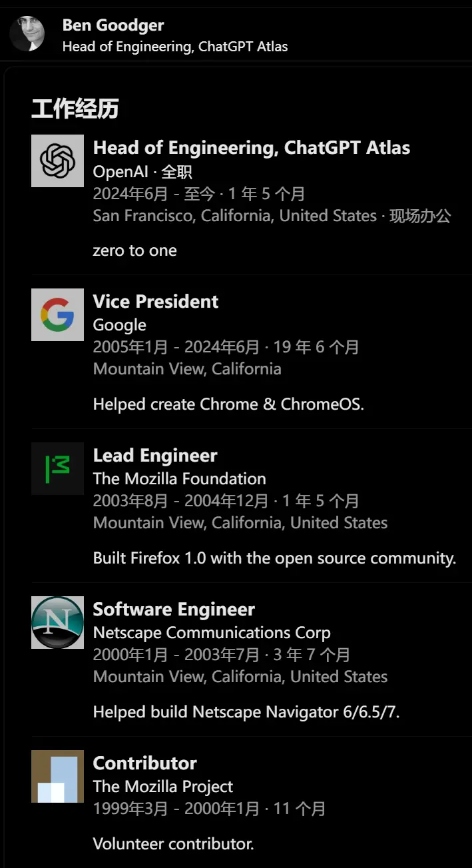472x868 pixels.
Task: Select the Software Engineer job title
Action: coord(174,610)
